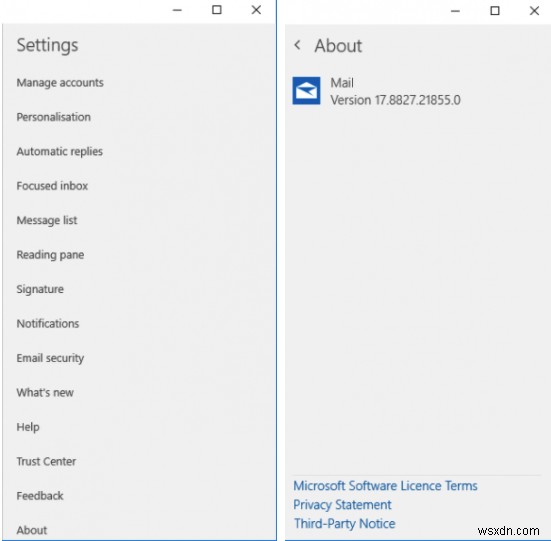Click the Version 17.8827.21855.0 text
Screen dimensions: 551x541
[x=395, y=100]
